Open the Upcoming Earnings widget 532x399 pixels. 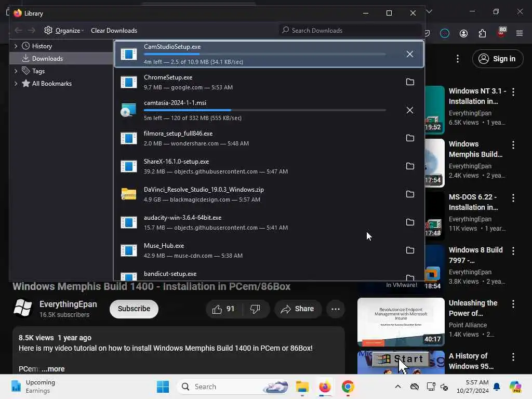click(x=34, y=387)
